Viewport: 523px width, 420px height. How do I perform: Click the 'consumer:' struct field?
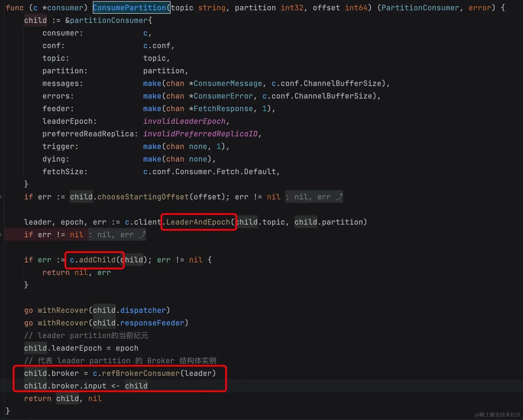(63, 33)
